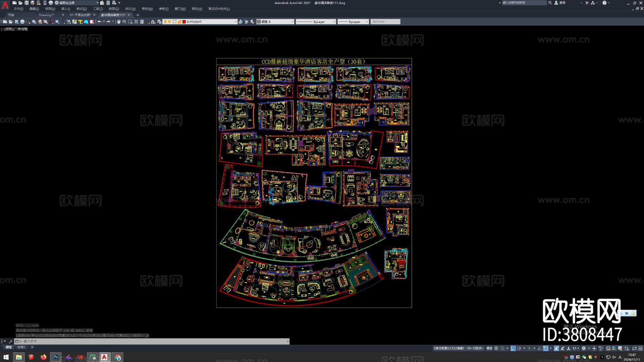The height and width of the screenshot is (362, 644).
Task: Open workspace switching gear icon
Action: (x=584, y=348)
